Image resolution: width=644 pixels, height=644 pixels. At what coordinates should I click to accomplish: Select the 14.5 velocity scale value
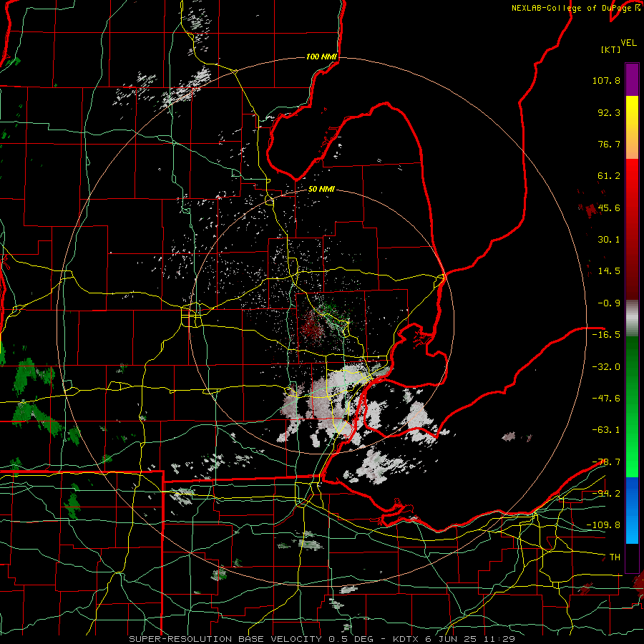pyautogui.click(x=609, y=271)
